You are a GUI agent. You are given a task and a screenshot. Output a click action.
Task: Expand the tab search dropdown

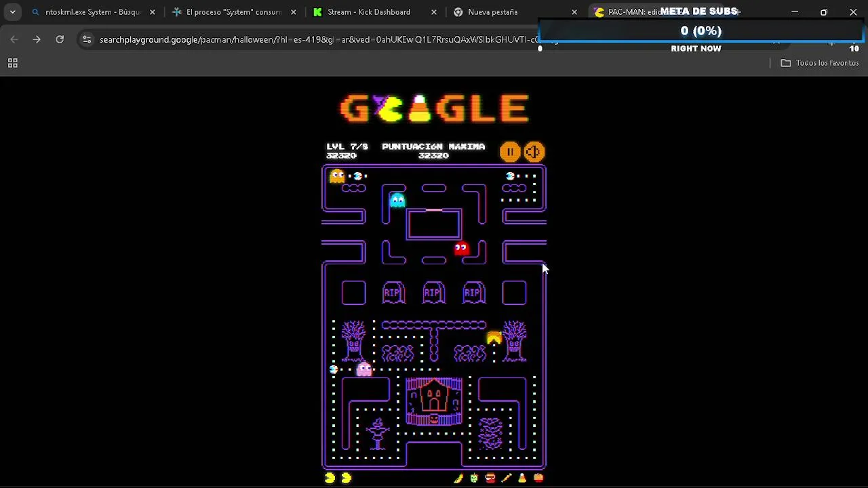click(12, 12)
